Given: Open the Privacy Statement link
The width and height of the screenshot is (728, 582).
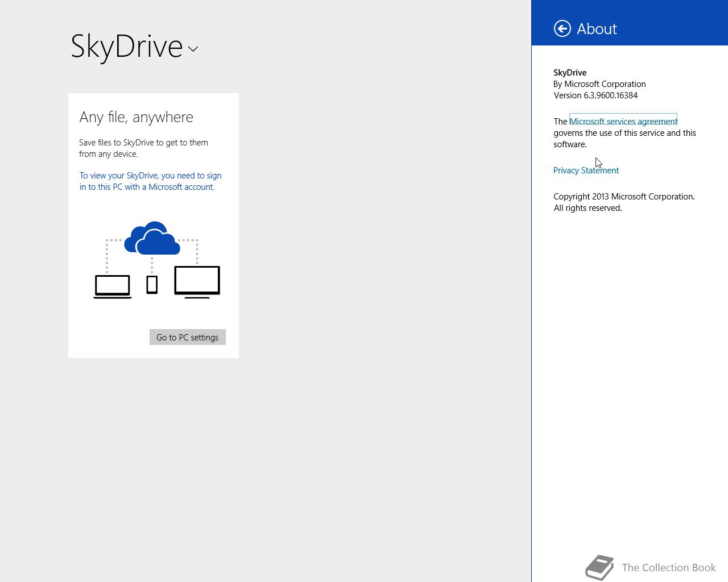Looking at the screenshot, I should pyautogui.click(x=586, y=170).
